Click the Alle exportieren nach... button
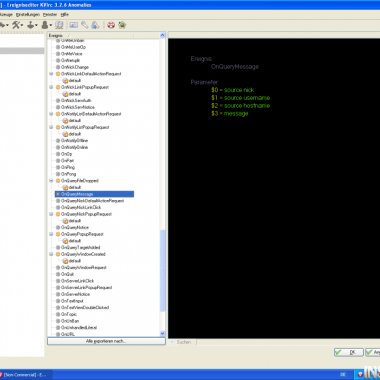 [106, 341]
